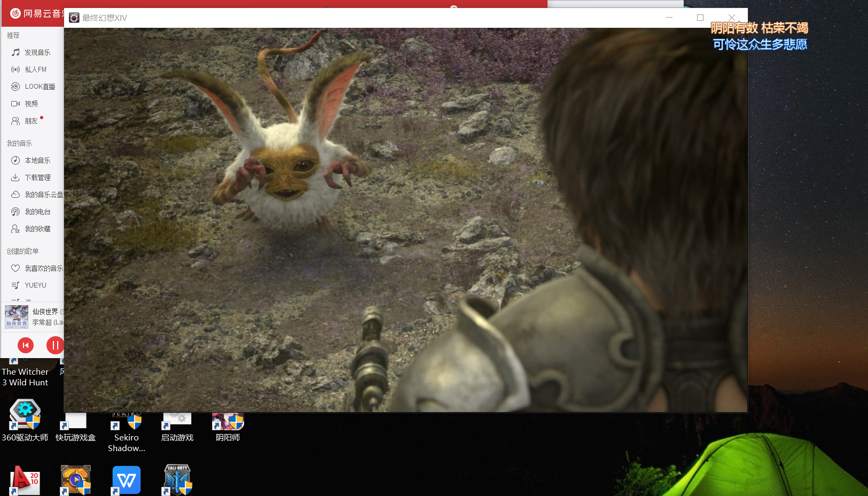Click the 仙侠世界 song title
868x496 pixels.
pyautogui.click(x=45, y=312)
